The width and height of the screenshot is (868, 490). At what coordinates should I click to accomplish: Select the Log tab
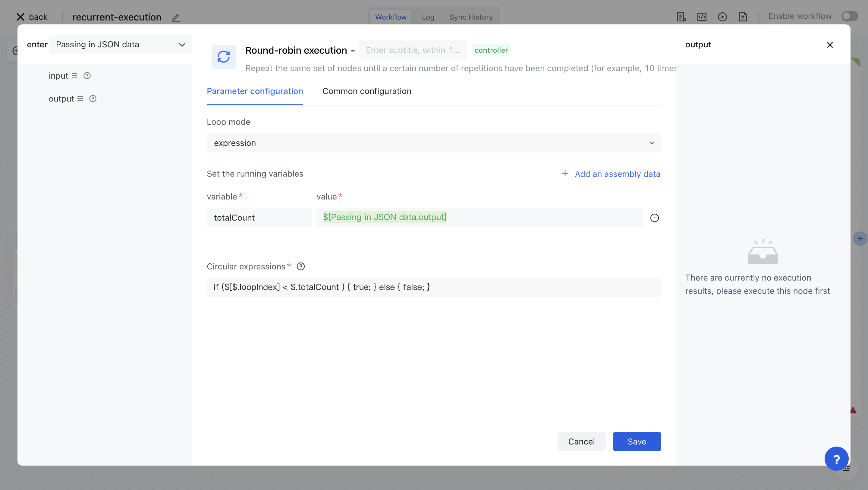428,17
